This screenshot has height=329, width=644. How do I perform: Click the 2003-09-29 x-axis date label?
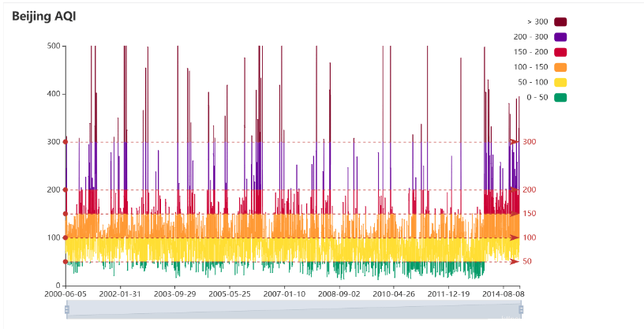174,294
